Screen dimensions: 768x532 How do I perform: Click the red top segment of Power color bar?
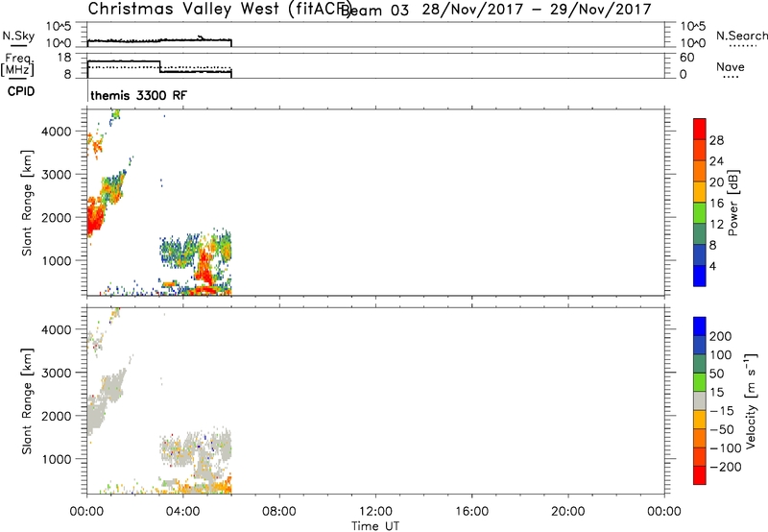click(700, 129)
